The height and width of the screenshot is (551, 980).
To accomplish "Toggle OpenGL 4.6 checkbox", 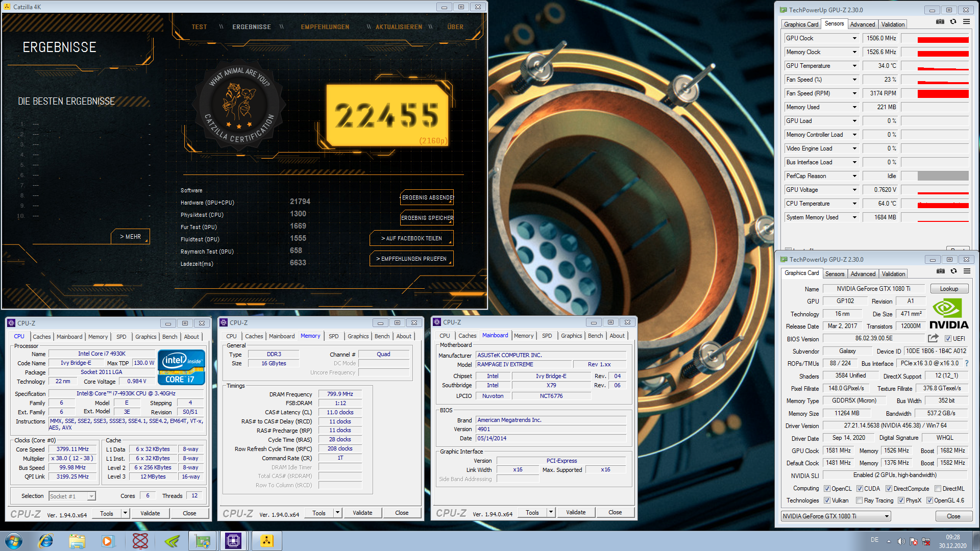I will click(929, 500).
